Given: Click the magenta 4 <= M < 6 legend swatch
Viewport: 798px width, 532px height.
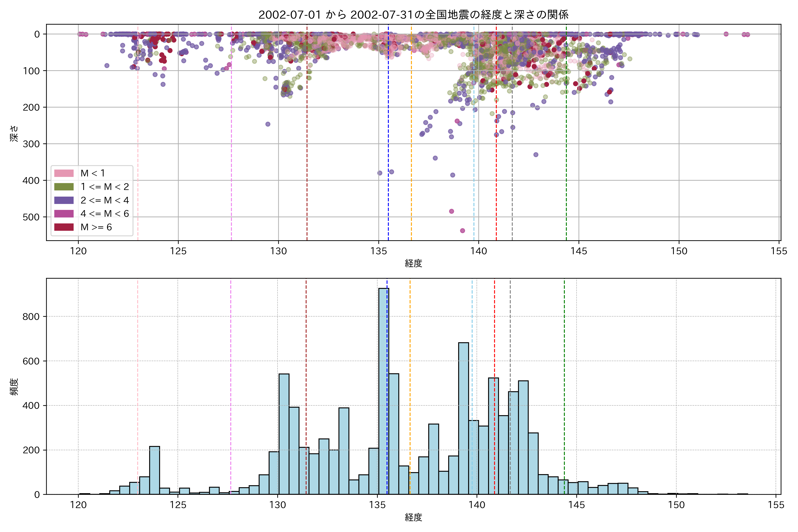Looking at the screenshot, I should tap(64, 214).
